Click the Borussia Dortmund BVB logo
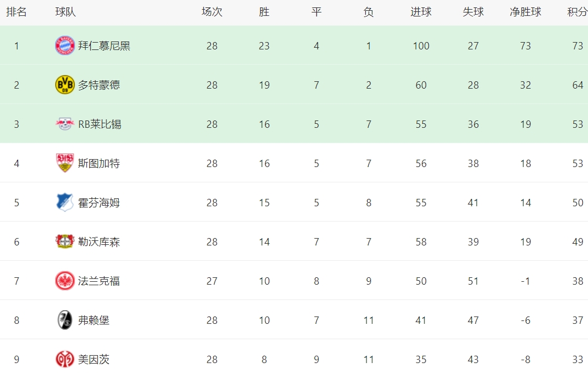This screenshot has width=588, height=375. click(x=65, y=85)
